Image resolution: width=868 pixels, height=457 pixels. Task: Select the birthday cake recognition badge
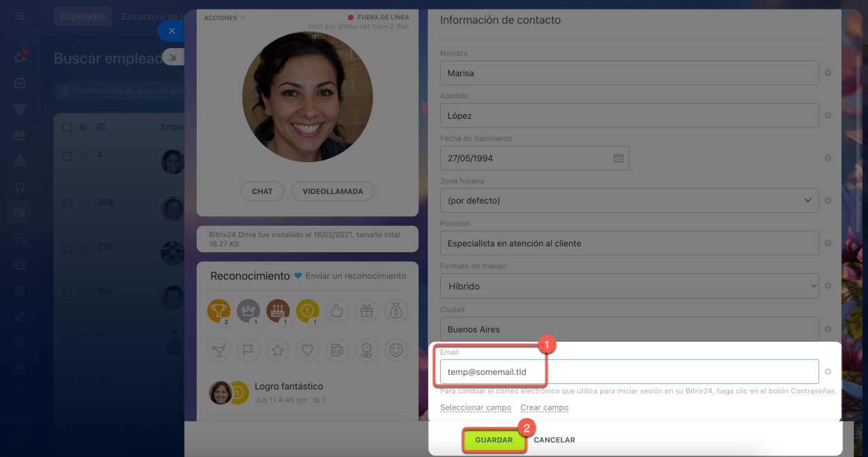click(x=278, y=311)
